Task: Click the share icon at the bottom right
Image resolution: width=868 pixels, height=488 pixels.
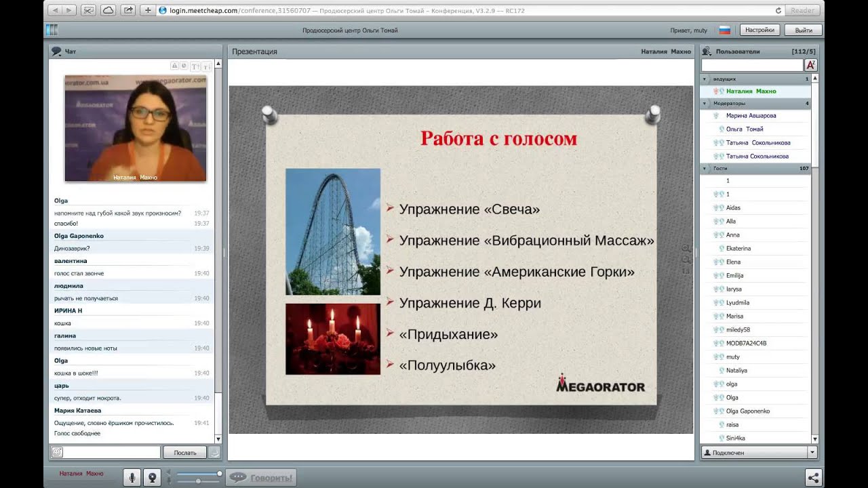Action: point(814,477)
